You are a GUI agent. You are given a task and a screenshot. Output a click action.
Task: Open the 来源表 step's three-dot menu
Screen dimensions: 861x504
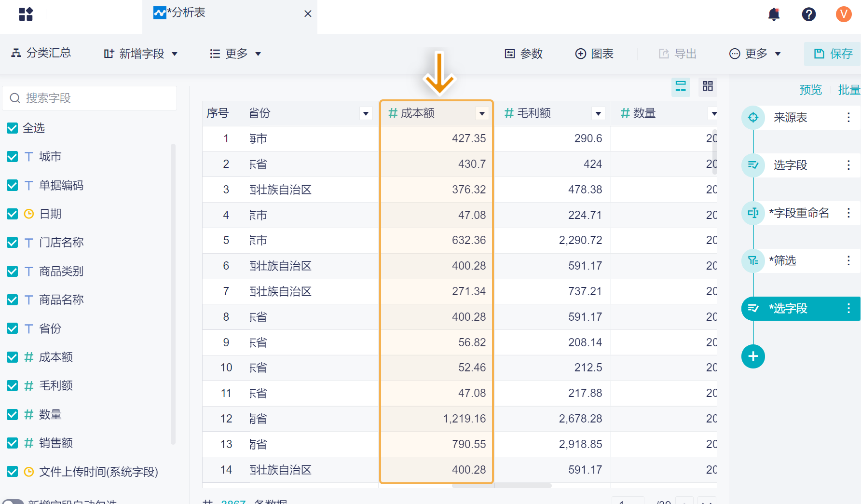(x=848, y=117)
